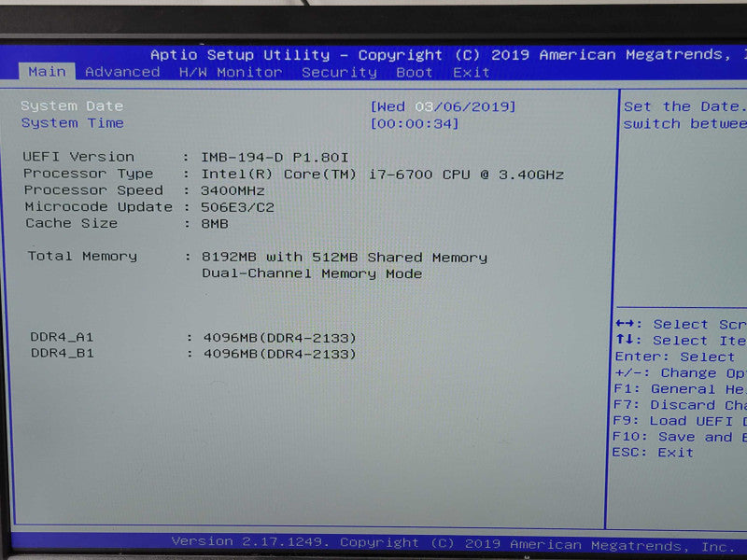Click the DDR4_B1 slot label
This screenshot has height=560, width=747.
click(62, 354)
